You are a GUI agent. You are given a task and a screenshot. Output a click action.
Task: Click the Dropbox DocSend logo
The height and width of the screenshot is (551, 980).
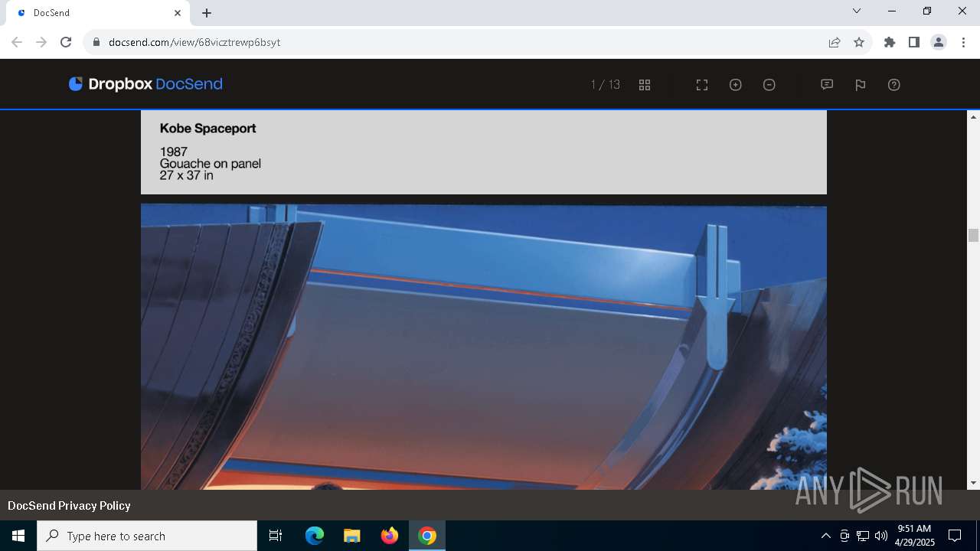(145, 84)
